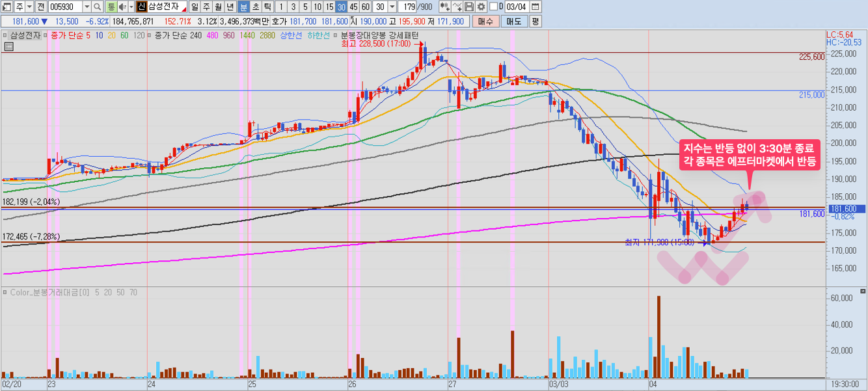Set interval to 1 minute
Image resolution: width=868 pixels, height=391 pixels.
[x=280, y=7]
